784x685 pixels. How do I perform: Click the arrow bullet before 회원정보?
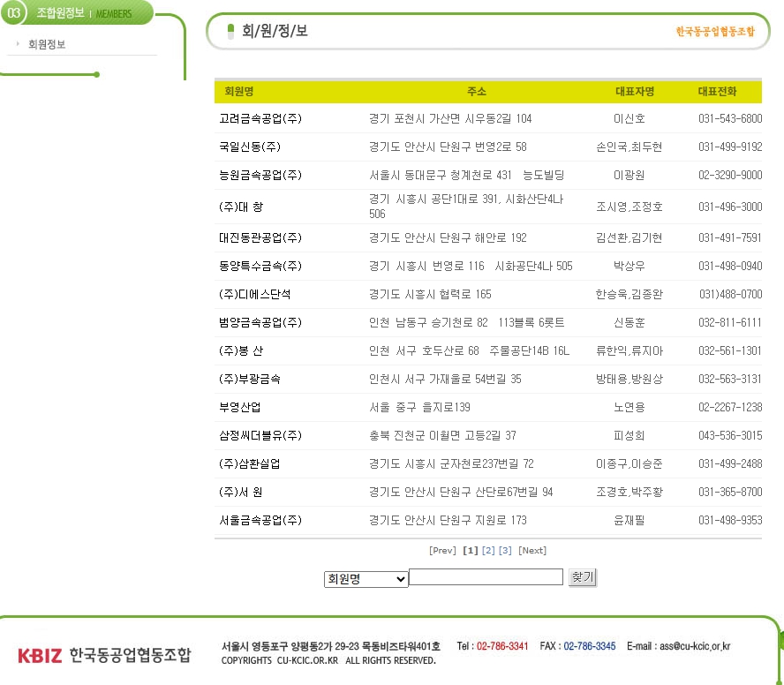pos(18,44)
